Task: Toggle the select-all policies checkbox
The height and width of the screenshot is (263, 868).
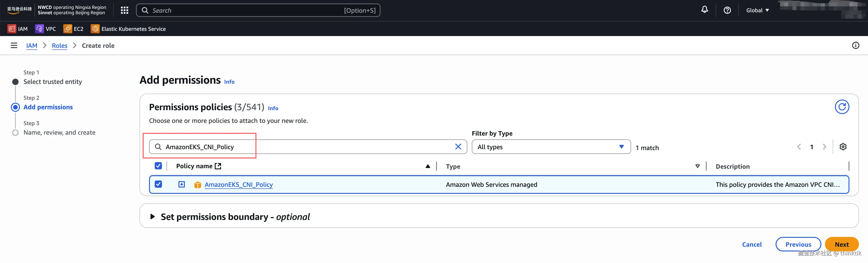Action: [158, 166]
